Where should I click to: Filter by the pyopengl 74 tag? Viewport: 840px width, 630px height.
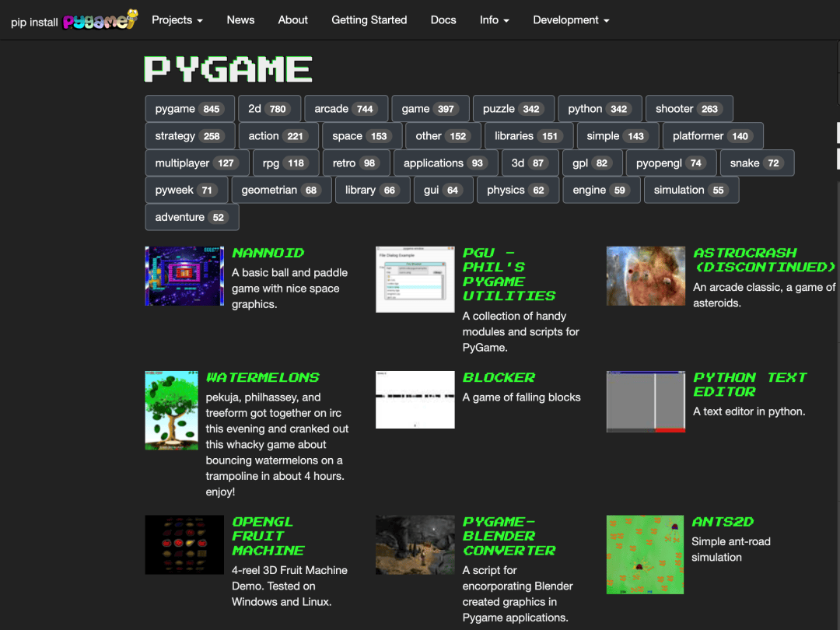pyautogui.click(x=671, y=163)
